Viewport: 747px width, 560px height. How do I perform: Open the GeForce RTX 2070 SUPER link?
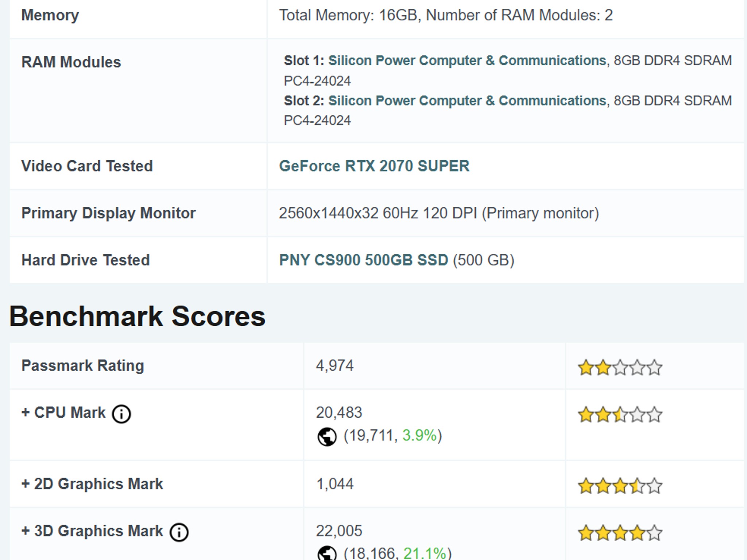[374, 166]
